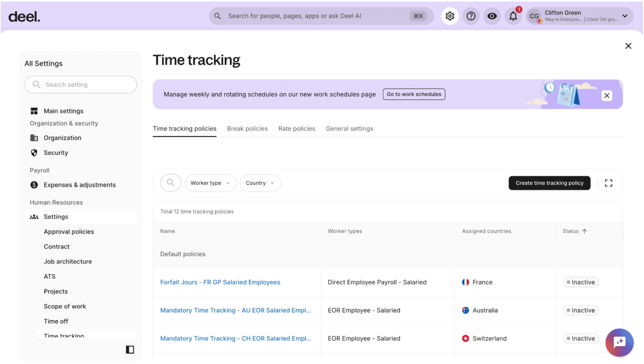Open Contract in sidebar
The image size is (644, 364).
coord(56,247)
